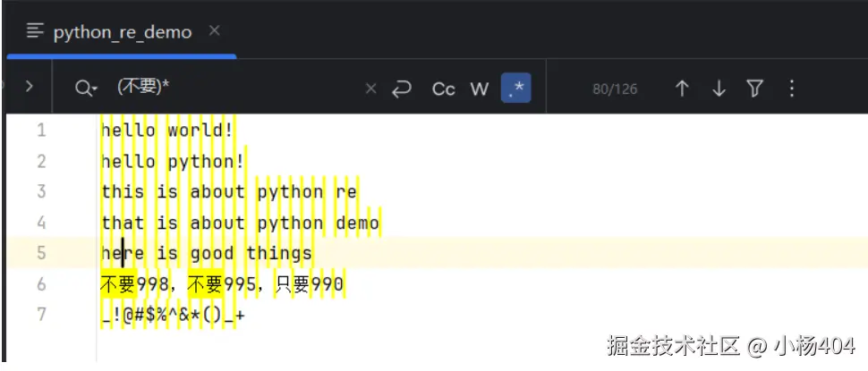Click line number 5 in the gutter
The height and width of the screenshot is (371, 868).
(x=40, y=253)
